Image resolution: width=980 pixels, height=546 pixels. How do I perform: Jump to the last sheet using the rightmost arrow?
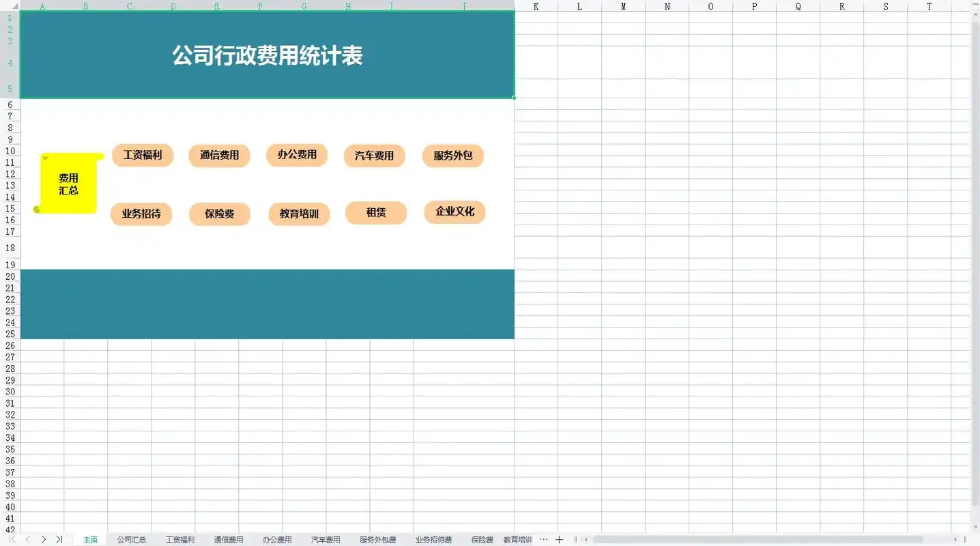[59, 539]
